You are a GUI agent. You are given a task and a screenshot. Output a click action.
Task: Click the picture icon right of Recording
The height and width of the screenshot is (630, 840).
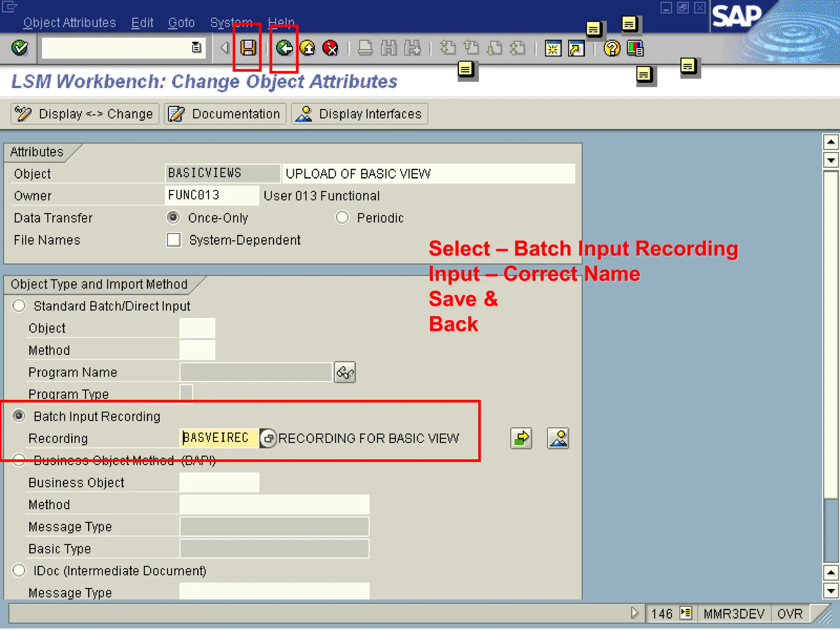click(558, 438)
